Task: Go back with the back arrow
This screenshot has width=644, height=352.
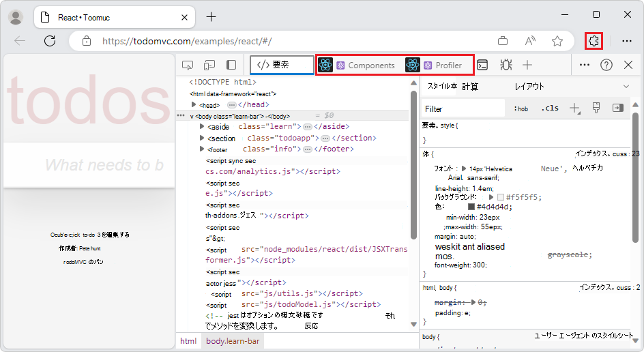Action: pyautogui.click(x=20, y=41)
